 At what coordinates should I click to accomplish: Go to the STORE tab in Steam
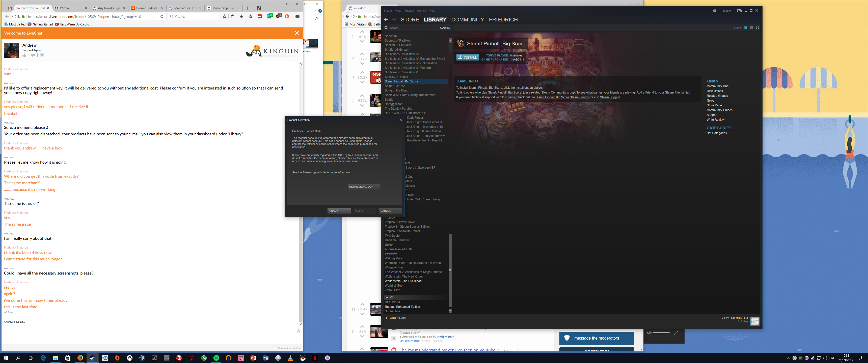[x=410, y=19]
